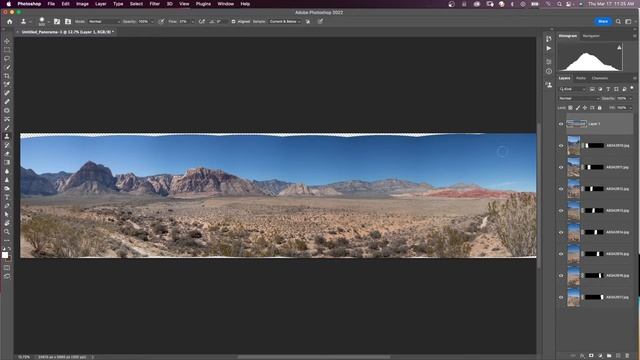Select the Rectangular Marquee tool

coord(7,50)
